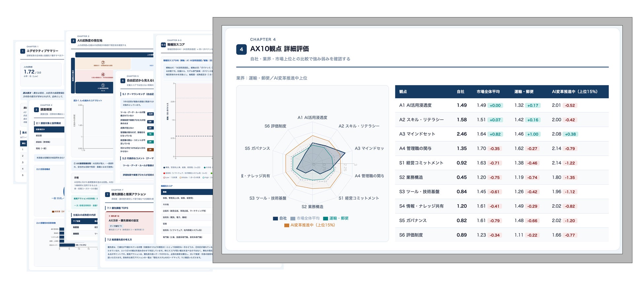This screenshot has width=644, height=282.
Task: Click the 市場全体平均 gray legend swatch
Action: coord(293,219)
